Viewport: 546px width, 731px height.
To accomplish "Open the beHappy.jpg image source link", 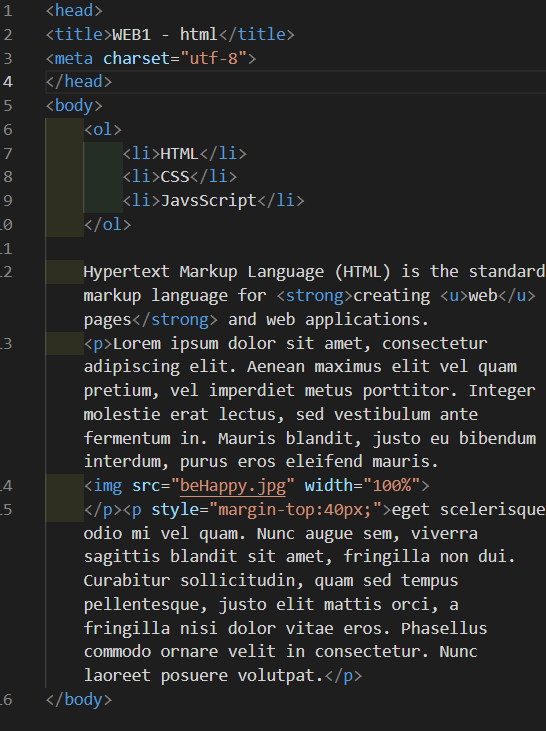I will point(233,486).
